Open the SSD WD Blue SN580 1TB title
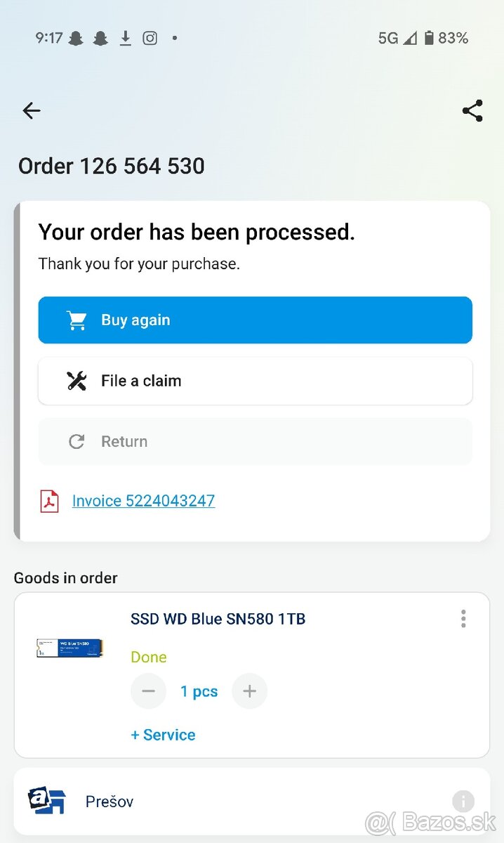 pyautogui.click(x=218, y=619)
